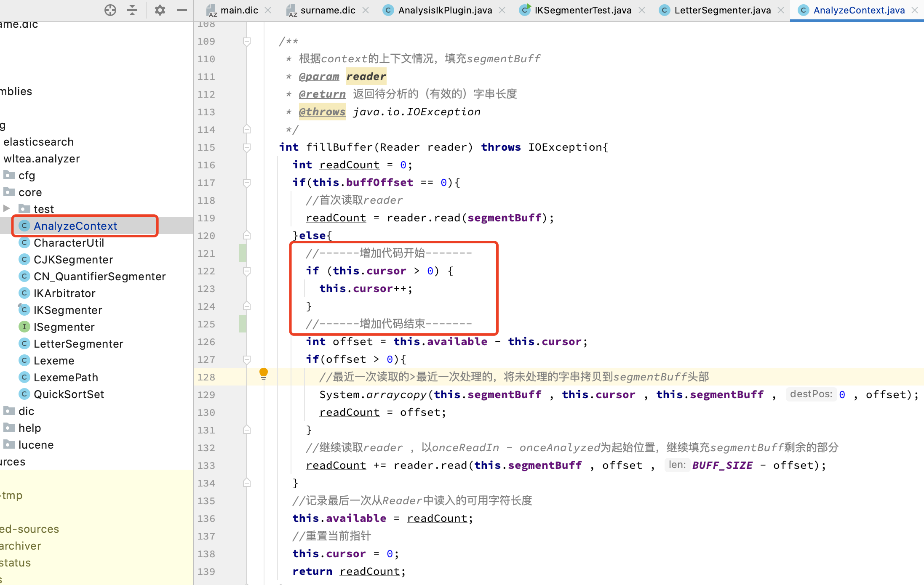This screenshot has width=924, height=585.
Task: Open the project tool window options gear
Action: [160, 10]
